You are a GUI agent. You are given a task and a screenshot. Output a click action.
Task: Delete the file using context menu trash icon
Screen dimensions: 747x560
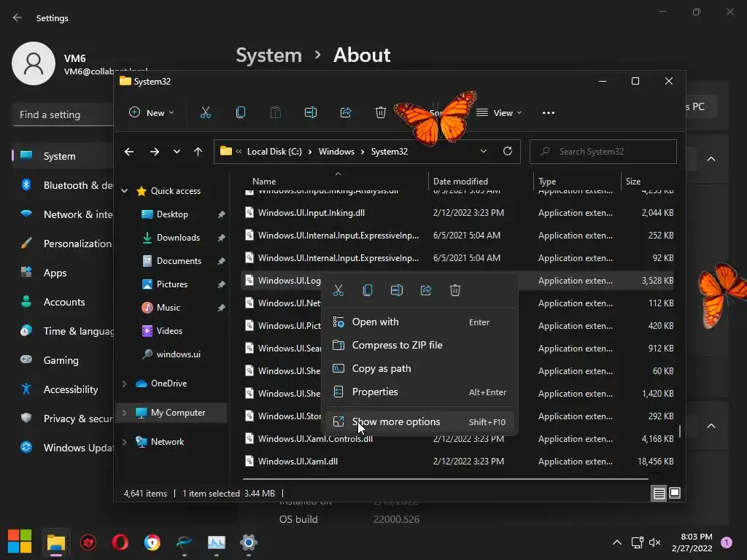coord(455,290)
